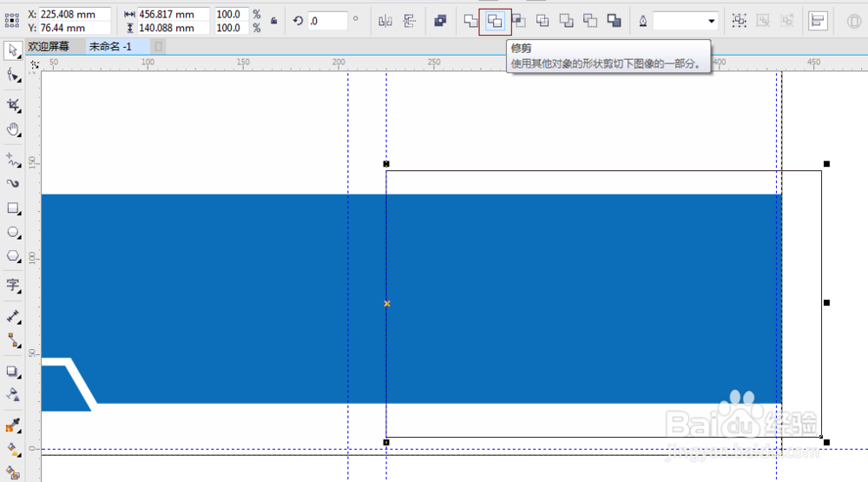Click the Y position field

click(x=75, y=28)
